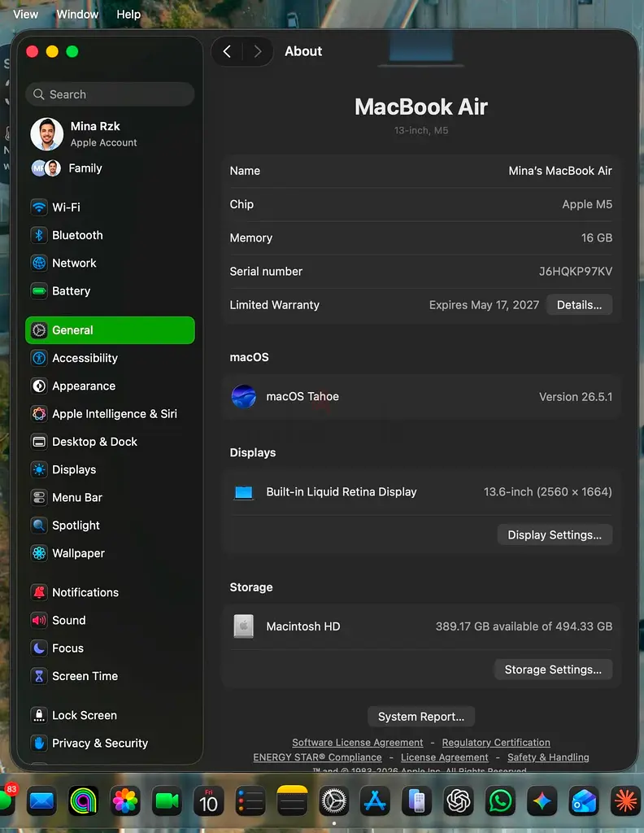Open Focus settings

coord(110,648)
